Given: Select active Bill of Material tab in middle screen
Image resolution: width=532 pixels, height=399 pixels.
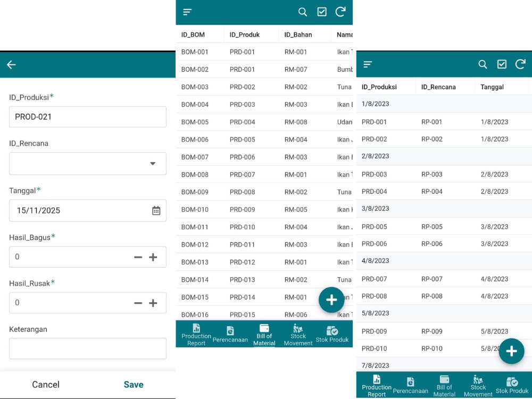Looking at the screenshot, I should pos(264,335).
